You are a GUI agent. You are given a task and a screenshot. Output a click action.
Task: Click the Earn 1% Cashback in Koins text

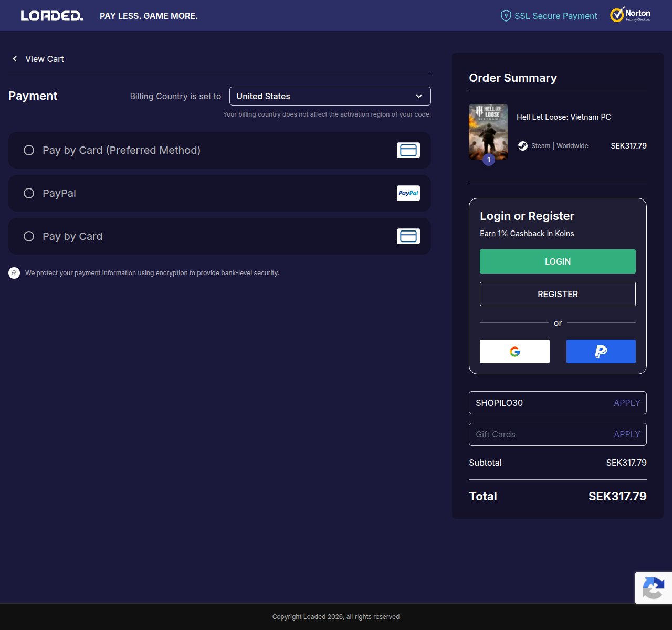tap(527, 234)
